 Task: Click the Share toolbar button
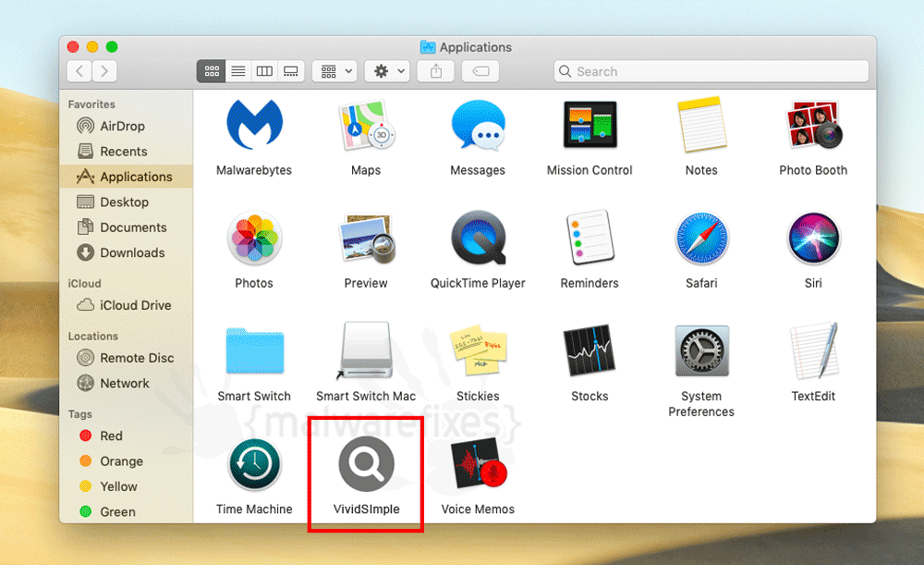[436, 71]
